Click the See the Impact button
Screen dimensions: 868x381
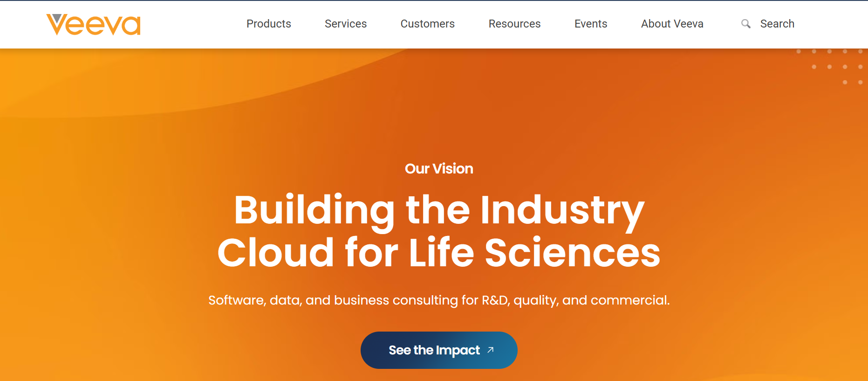pos(438,350)
